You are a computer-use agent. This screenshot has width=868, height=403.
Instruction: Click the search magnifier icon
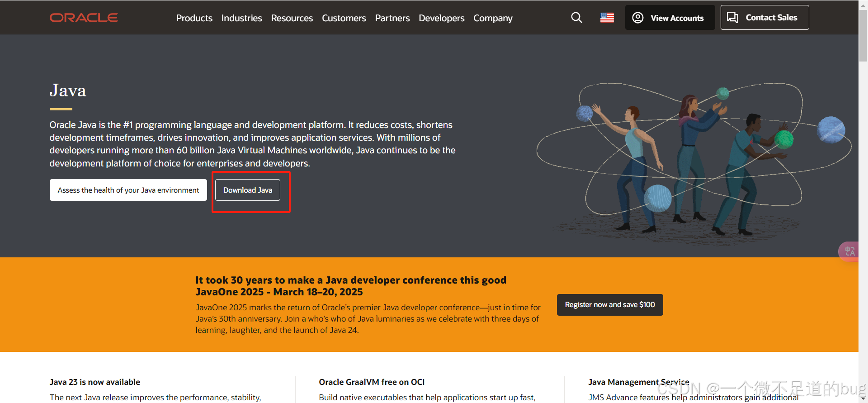pos(576,18)
